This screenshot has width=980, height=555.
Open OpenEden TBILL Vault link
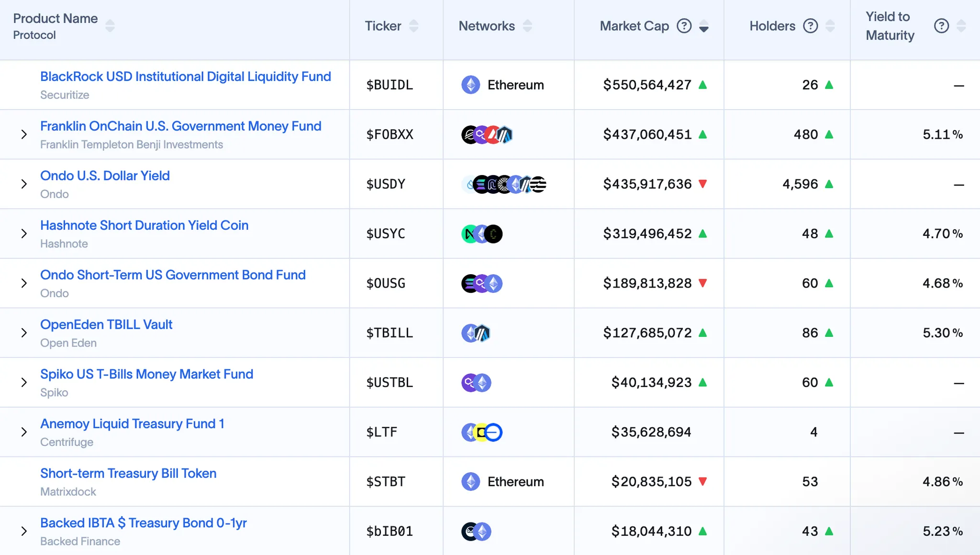tap(106, 324)
